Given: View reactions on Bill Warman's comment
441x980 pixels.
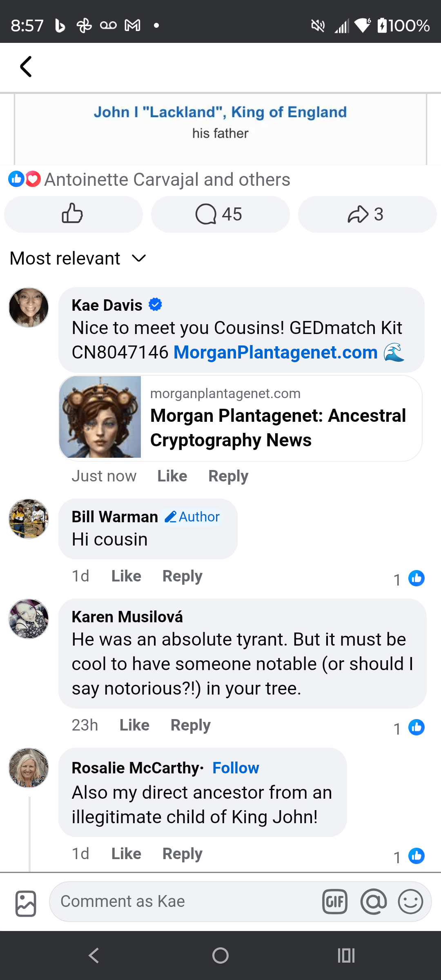Looking at the screenshot, I should (409, 578).
